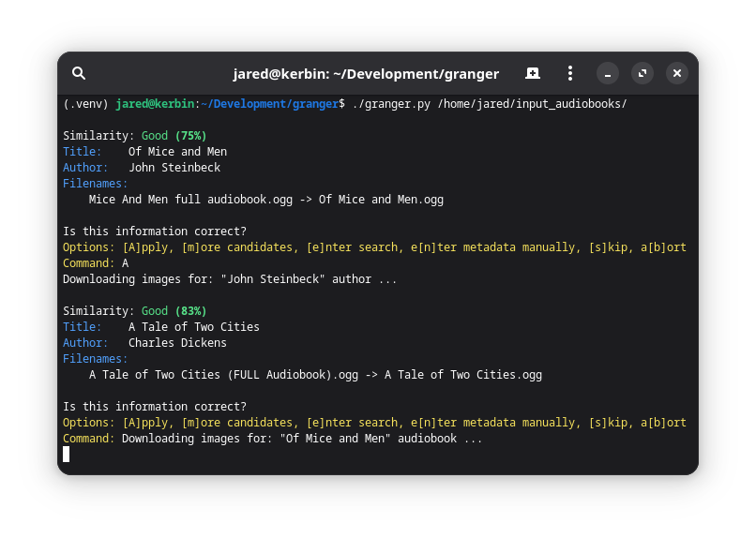756x538 pixels.
Task: Close the terminal window
Action: click(677, 73)
